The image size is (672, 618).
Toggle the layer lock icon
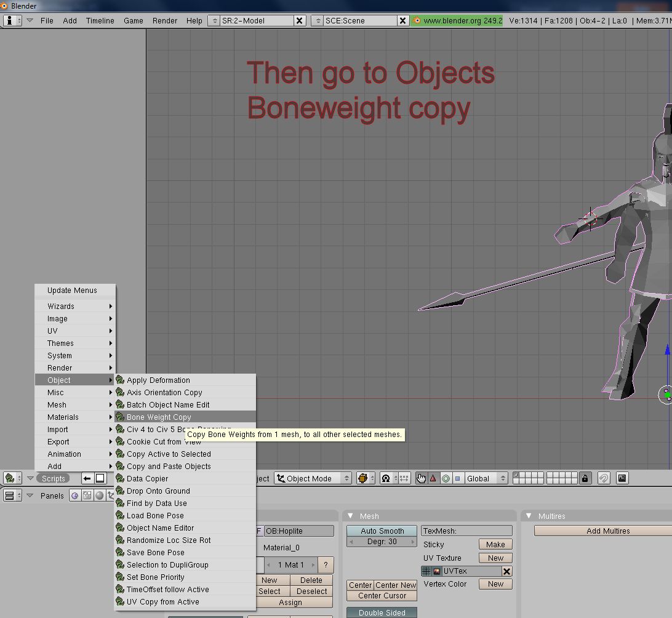pos(585,478)
